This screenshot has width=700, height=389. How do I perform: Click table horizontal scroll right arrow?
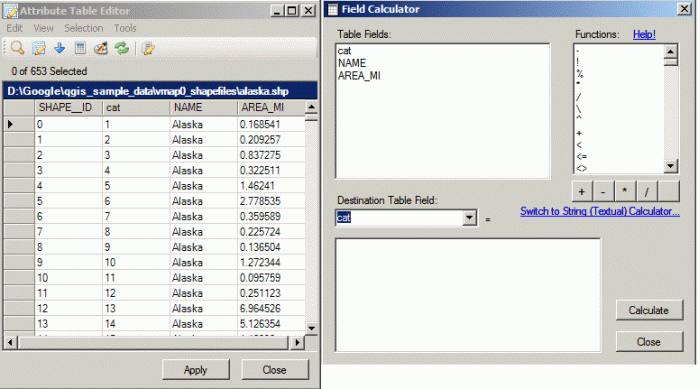pyautogui.click(x=296, y=343)
